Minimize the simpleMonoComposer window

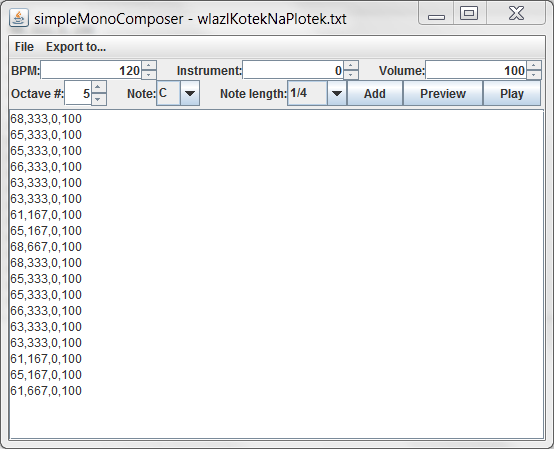(436, 14)
